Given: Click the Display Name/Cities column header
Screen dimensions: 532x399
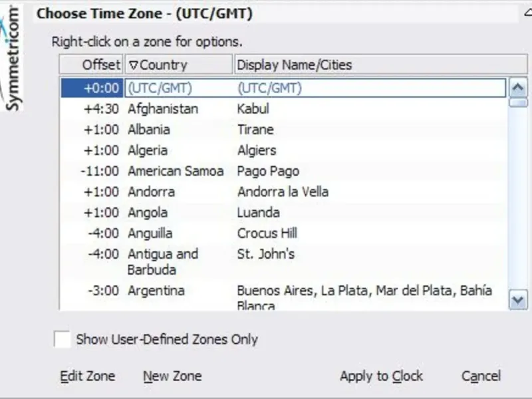Looking at the screenshot, I should [380, 65].
